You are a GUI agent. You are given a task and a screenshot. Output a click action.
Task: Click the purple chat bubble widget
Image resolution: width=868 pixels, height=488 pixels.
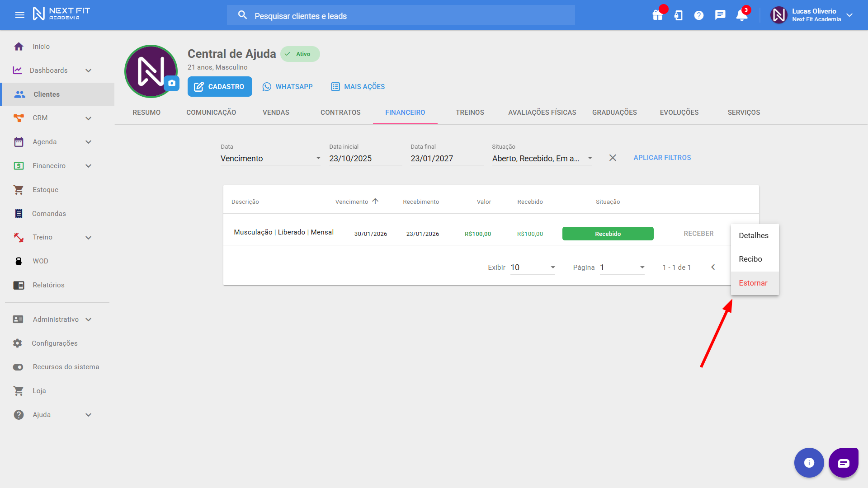843,463
